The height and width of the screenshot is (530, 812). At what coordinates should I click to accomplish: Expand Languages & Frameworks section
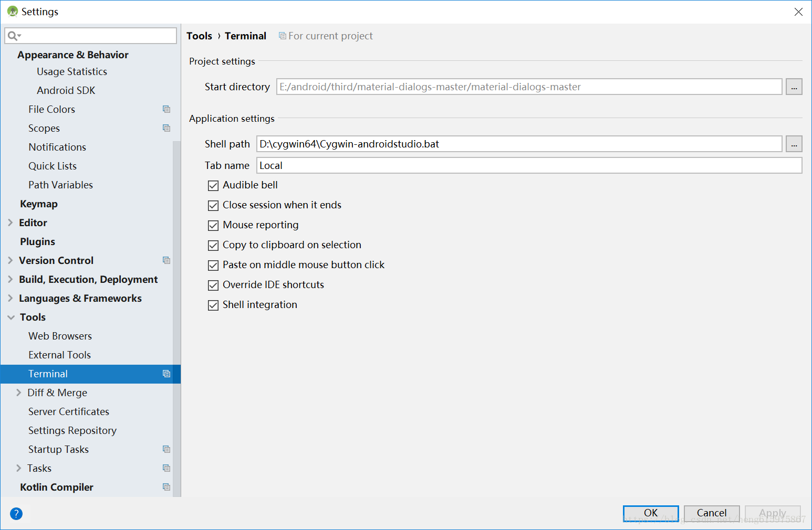tap(11, 298)
